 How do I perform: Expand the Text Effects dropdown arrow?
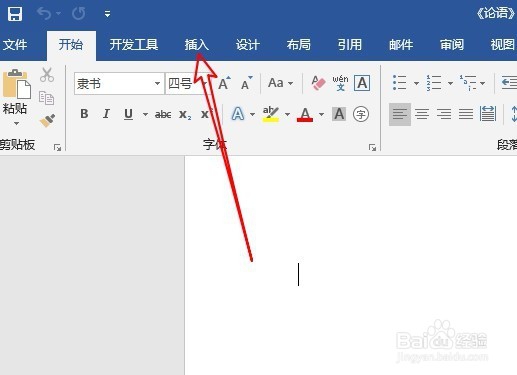click(x=252, y=114)
